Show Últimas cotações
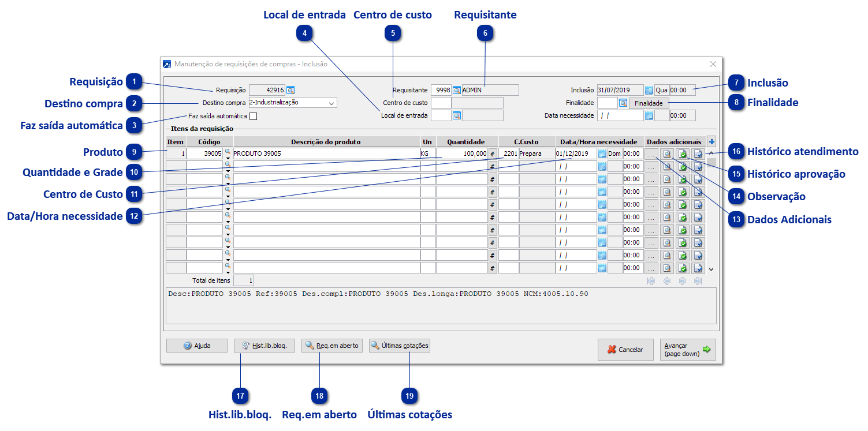 click(x=400, y=346)
